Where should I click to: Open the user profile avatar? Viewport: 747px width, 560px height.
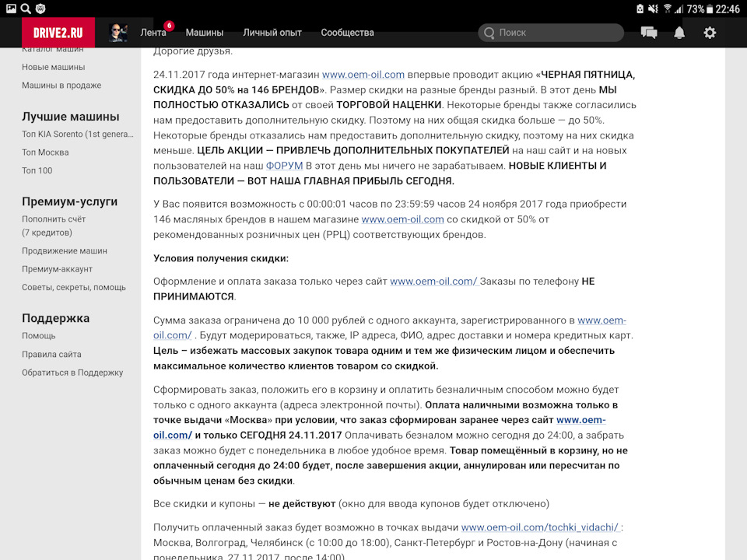coord(117,33)
